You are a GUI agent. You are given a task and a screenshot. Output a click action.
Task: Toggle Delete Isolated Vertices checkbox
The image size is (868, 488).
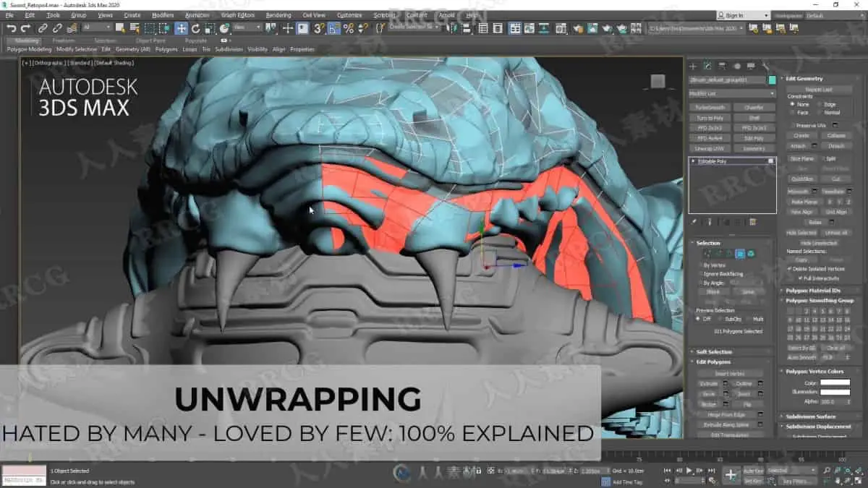click(x=790, y=268)
